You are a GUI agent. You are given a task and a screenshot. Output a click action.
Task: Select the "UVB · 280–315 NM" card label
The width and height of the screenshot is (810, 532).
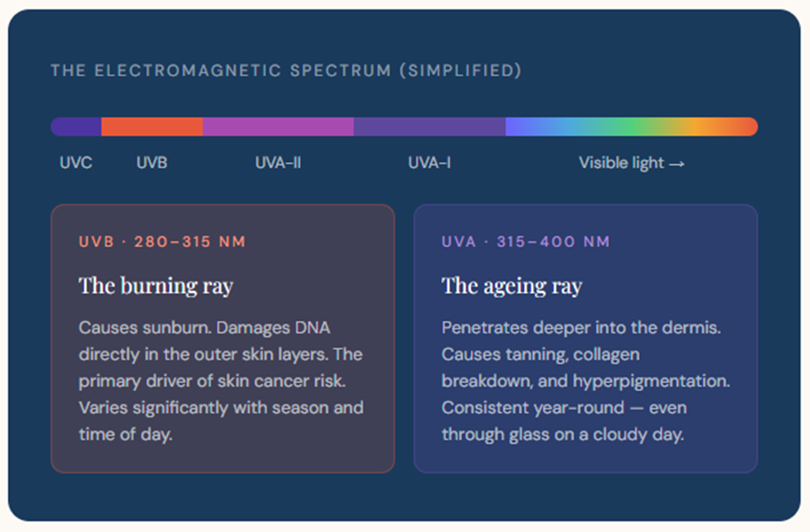point(162,242)
